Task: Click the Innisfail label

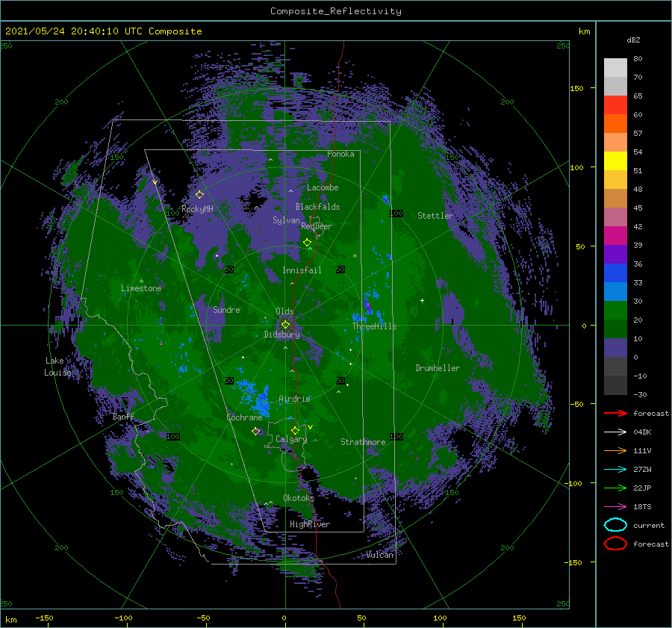Action: (302, 270)
